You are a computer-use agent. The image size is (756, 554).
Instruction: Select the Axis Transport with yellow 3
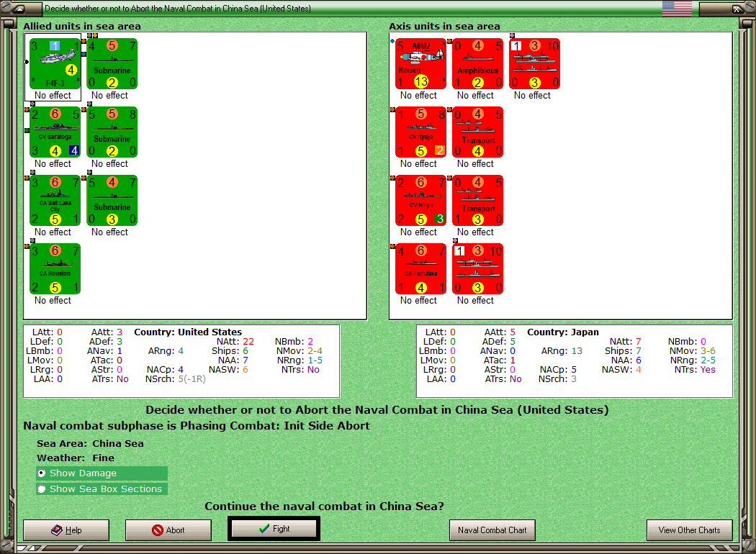(x=478, y=201)
